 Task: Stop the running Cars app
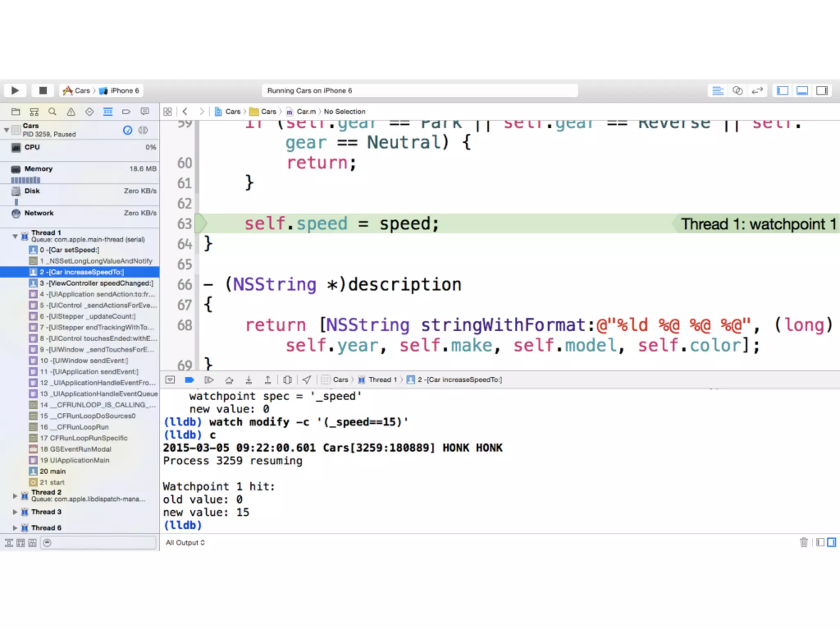[x=43, y=90]
